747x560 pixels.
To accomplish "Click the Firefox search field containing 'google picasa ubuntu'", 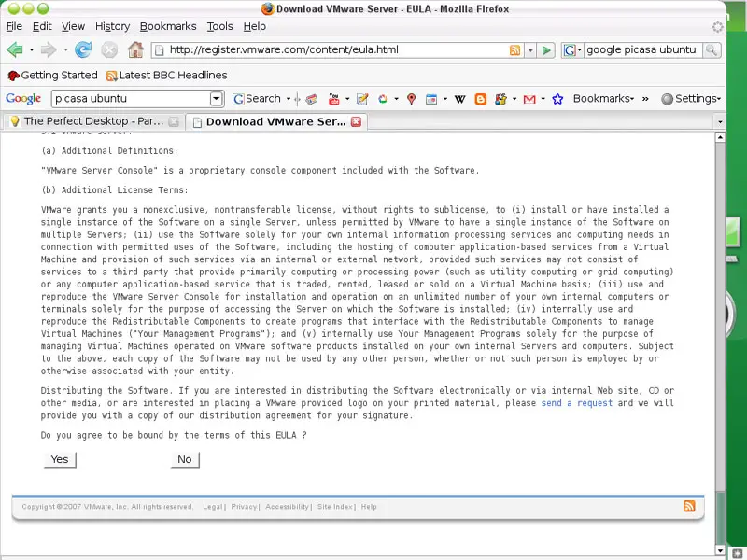I will point(642,50).
